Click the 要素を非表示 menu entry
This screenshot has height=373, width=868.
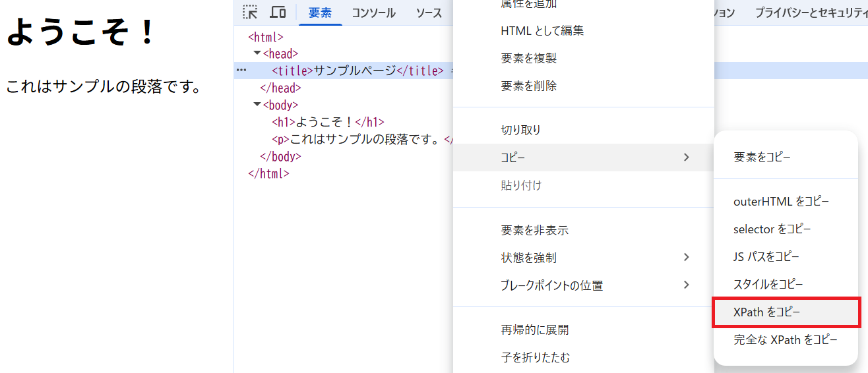tap(534, 230)
